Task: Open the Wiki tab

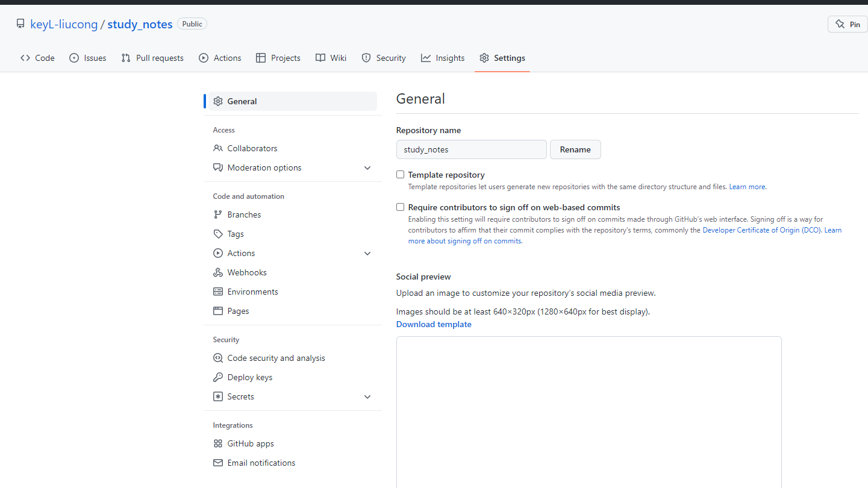Action: (331, 58)
